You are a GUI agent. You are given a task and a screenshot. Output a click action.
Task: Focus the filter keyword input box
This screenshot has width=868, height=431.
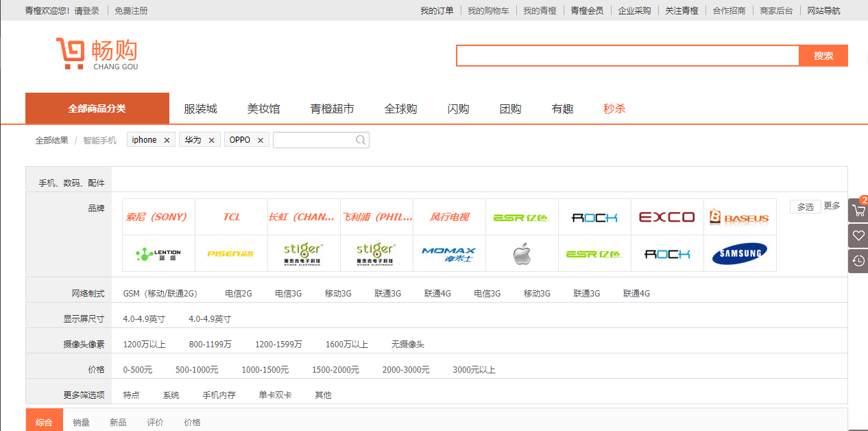click(321, 140)
